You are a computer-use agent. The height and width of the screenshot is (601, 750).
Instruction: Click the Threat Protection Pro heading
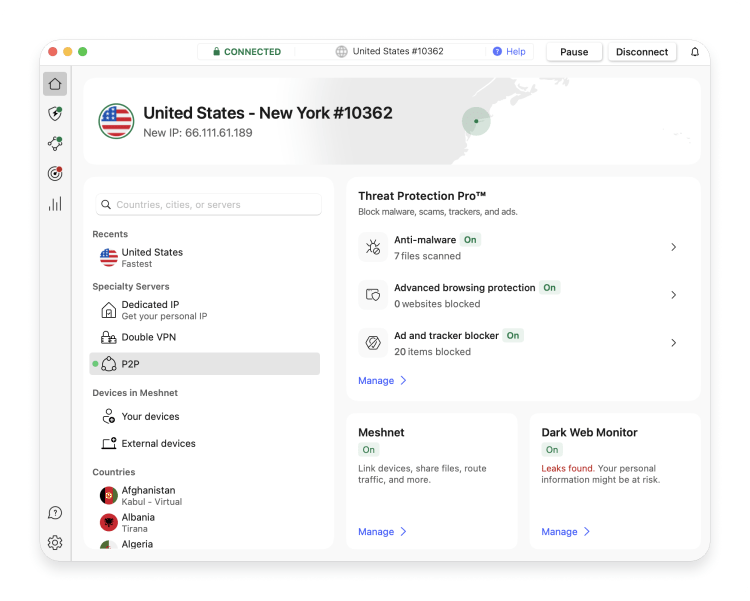[x=422, y=196]
